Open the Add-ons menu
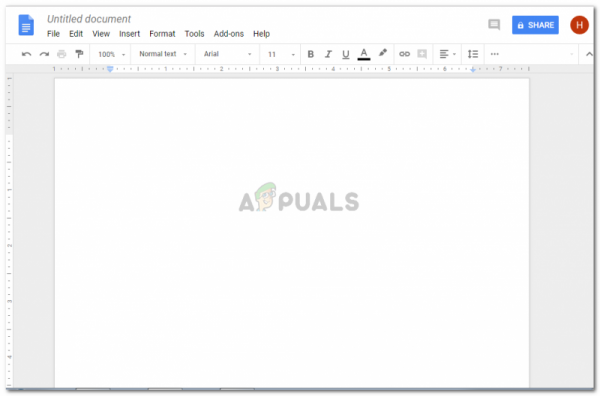600x396 pixels. (228, 34)
